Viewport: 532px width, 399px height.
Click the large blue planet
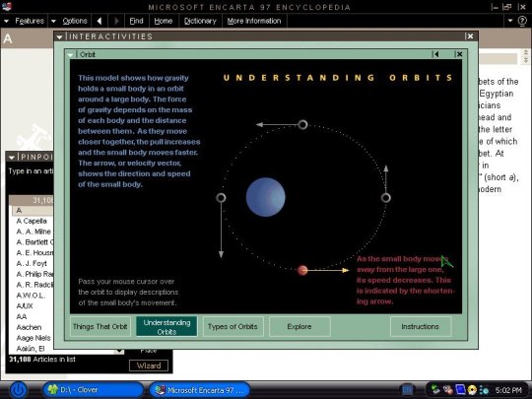(x=266, y=197)
